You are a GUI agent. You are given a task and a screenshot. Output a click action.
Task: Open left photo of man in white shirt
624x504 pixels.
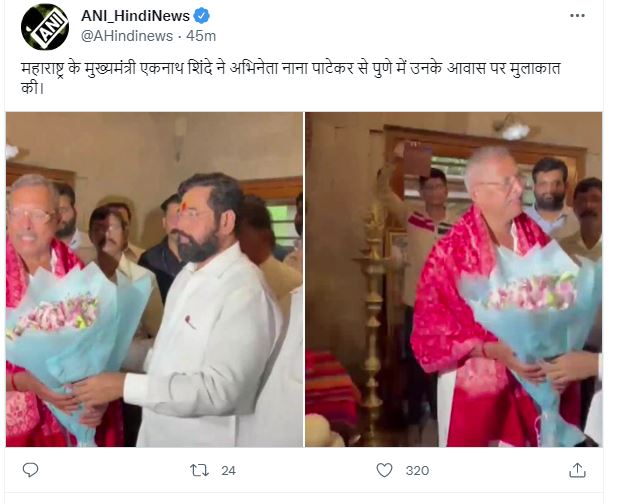[x=154, y=279]
